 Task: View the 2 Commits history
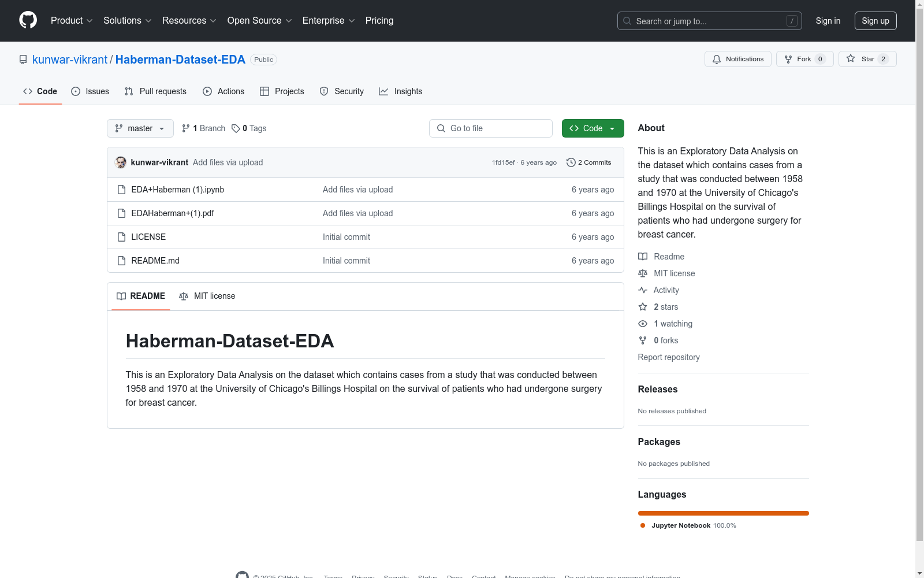click(589, 162)
